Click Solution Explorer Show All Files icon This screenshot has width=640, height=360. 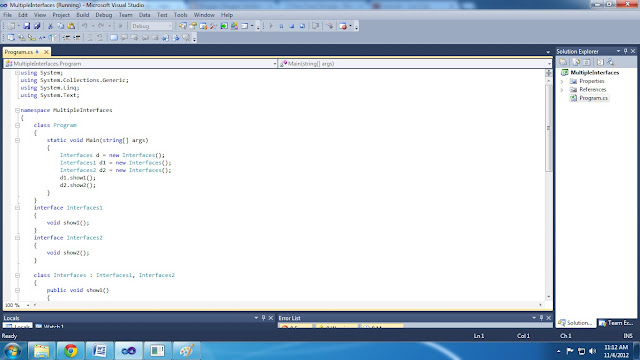point(576,62)
